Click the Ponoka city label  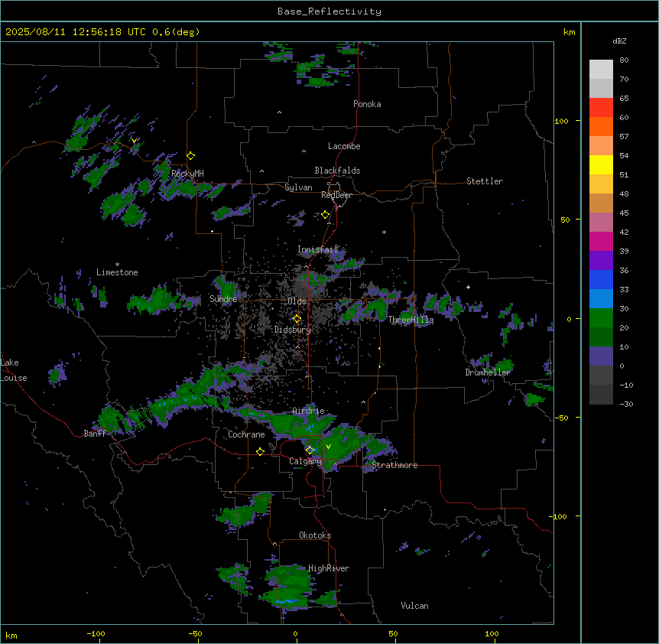367,104
